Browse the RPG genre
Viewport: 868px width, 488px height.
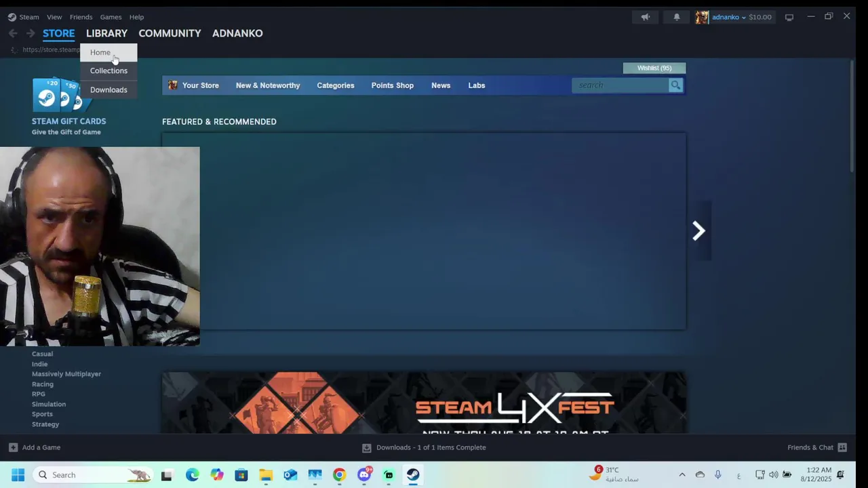point(39,394)
